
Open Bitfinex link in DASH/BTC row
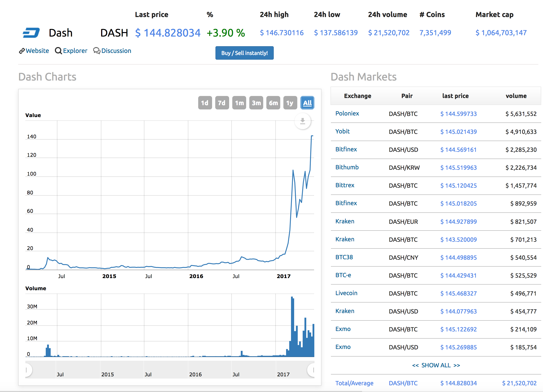pyautogui.click(x=346, y=203)
